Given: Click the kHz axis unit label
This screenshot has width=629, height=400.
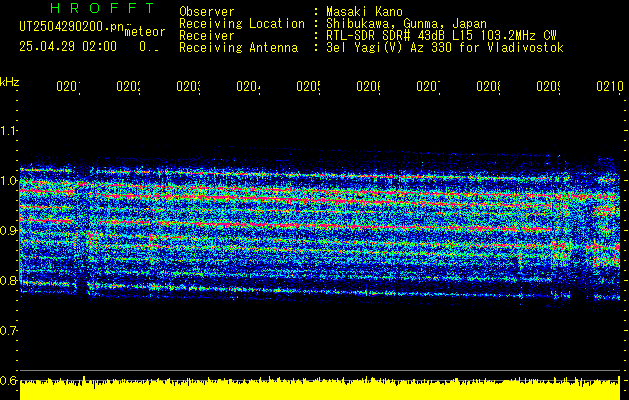Looking at the screenshot, I should [x=9, y=82].
